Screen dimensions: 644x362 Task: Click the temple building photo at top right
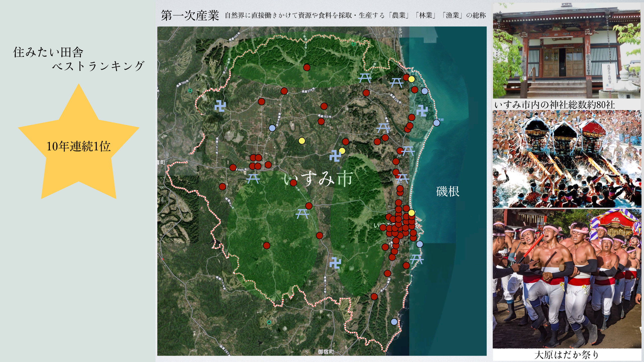tap(567, 50)
